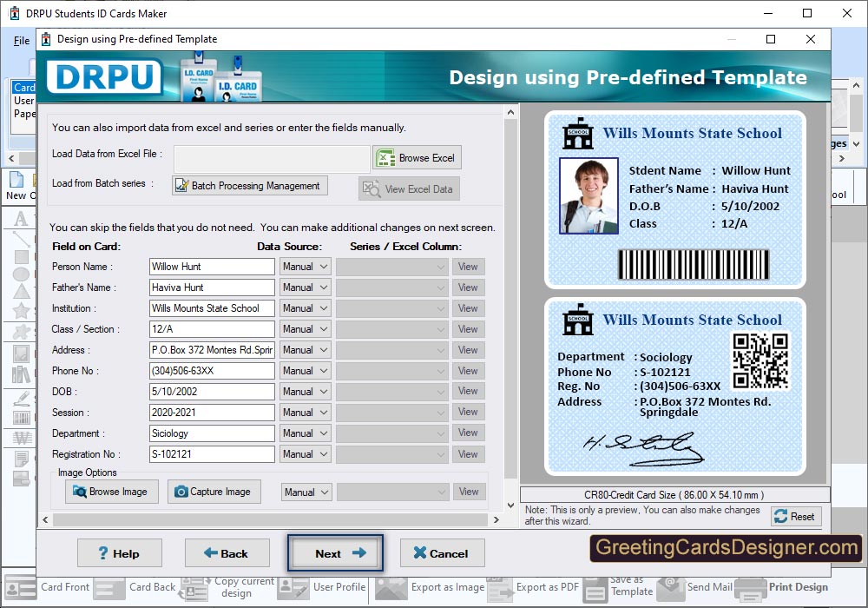Open Address data source dropdown
868x608 pixels.
point(306,350)
